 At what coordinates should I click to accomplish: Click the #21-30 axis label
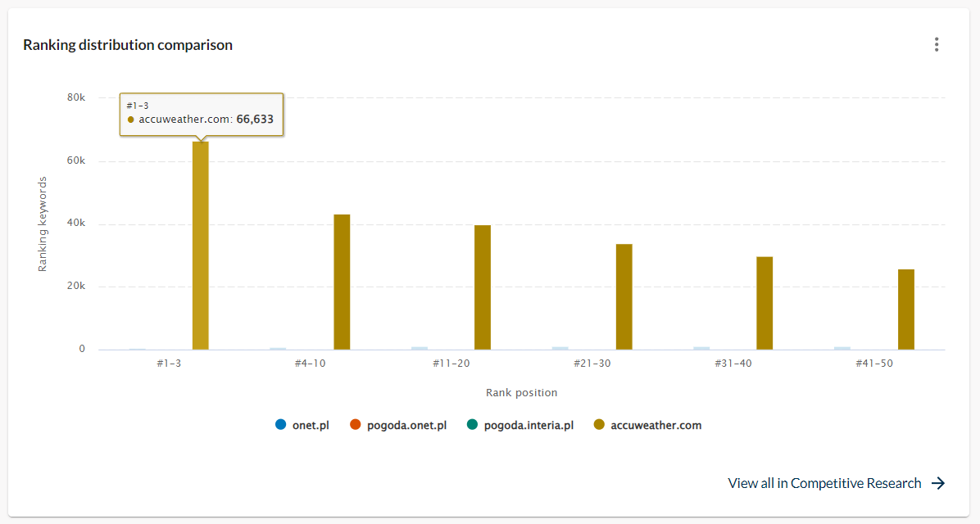[592, 364]
